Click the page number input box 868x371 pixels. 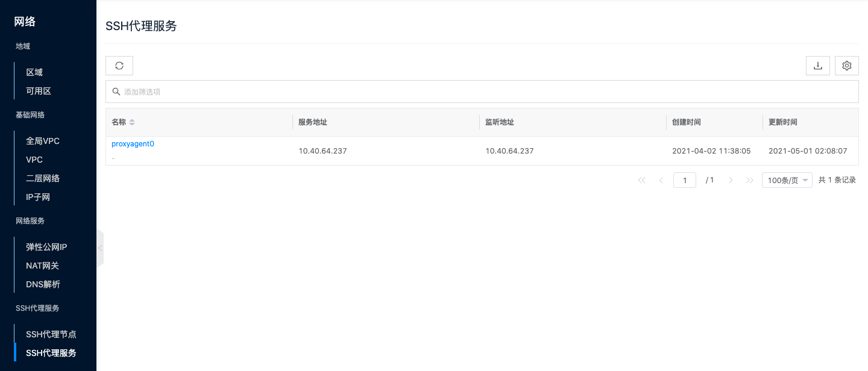(x=685, y=180)
